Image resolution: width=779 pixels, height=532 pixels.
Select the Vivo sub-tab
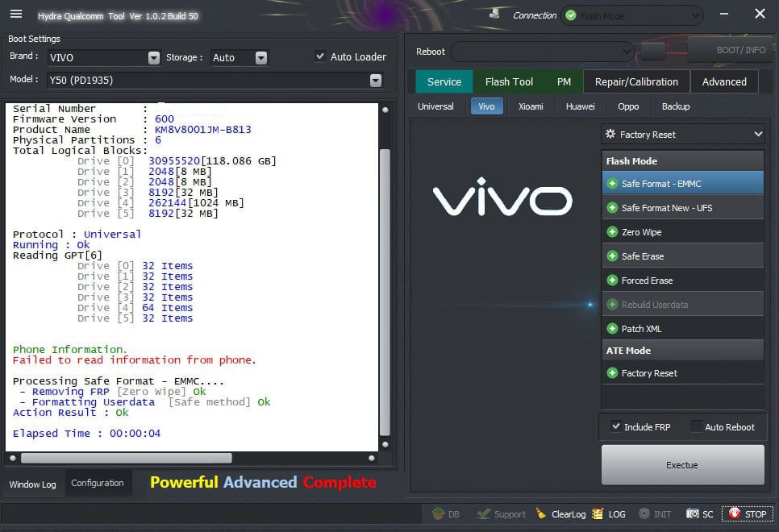486,106
